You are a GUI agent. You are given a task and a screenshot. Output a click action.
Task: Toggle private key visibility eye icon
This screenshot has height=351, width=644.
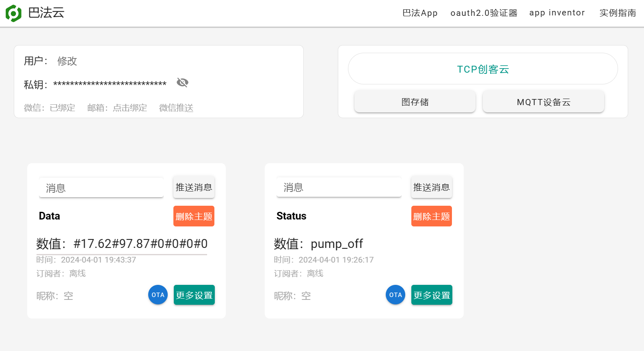pos(182,83)
